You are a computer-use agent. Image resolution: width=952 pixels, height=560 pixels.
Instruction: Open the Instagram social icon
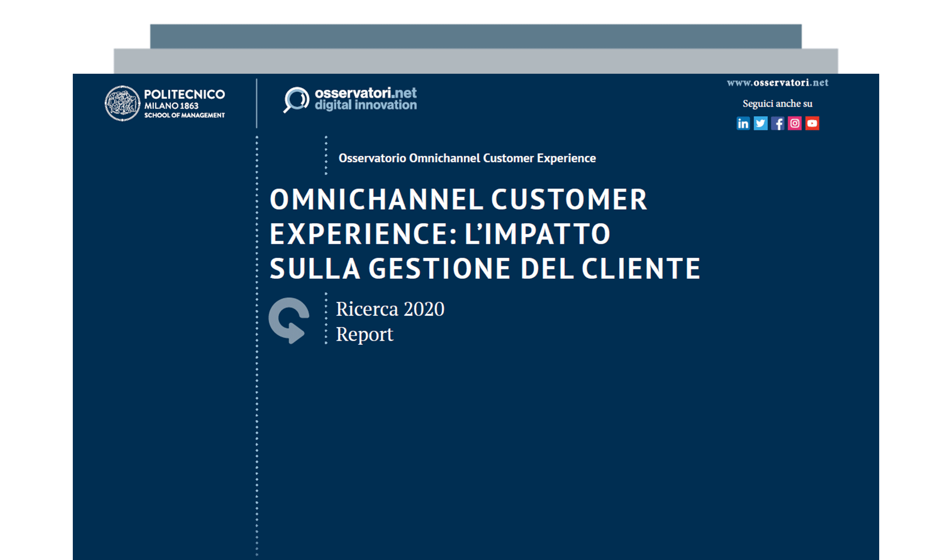pos(795,124)
